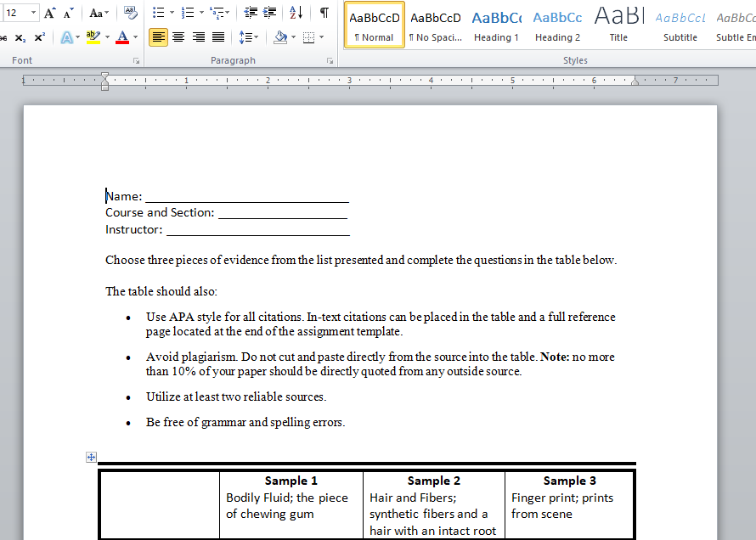The width and height of the screenshot is (756, 540).
Task: Open the Change Case menu
Action: point(99,13)
